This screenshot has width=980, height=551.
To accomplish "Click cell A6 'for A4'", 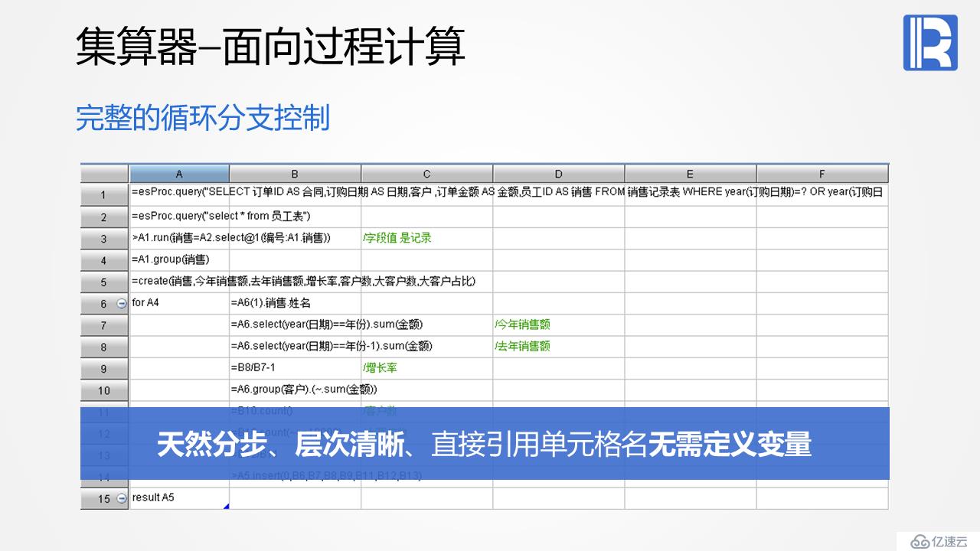I will pyautogui.click(x=179, y=304).
